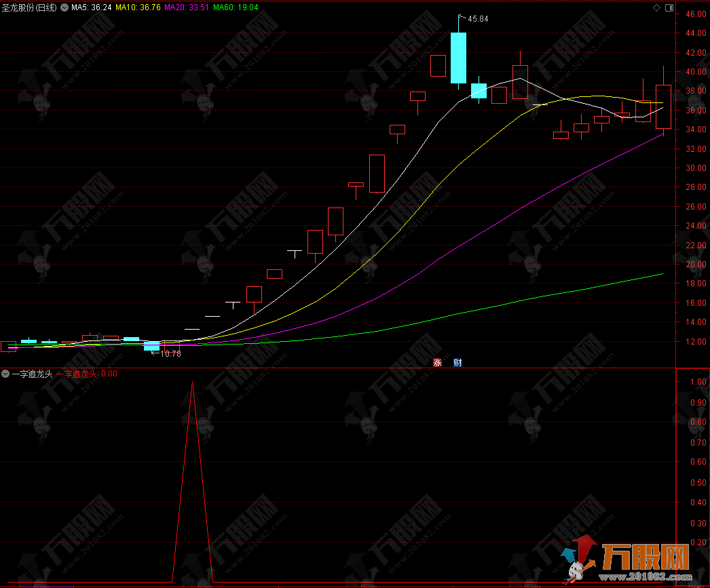Click the white 一字追龙头 indicator name

click(32, 373)
